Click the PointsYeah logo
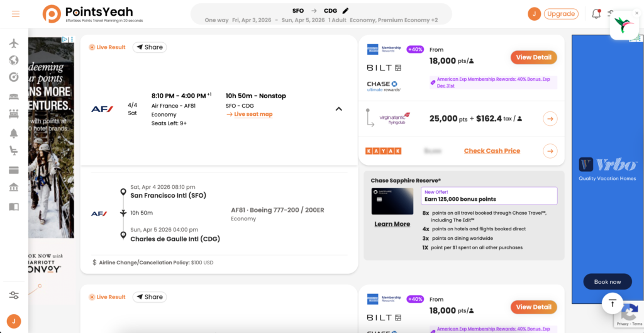The image size is (644, 333). (x=93, y=14)
